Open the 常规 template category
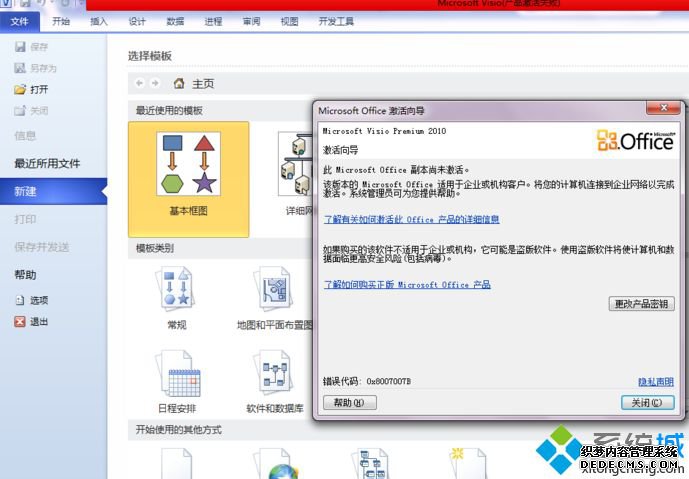Screen dimensions: 689x479 pyautogui.click(x=177, y=299)
